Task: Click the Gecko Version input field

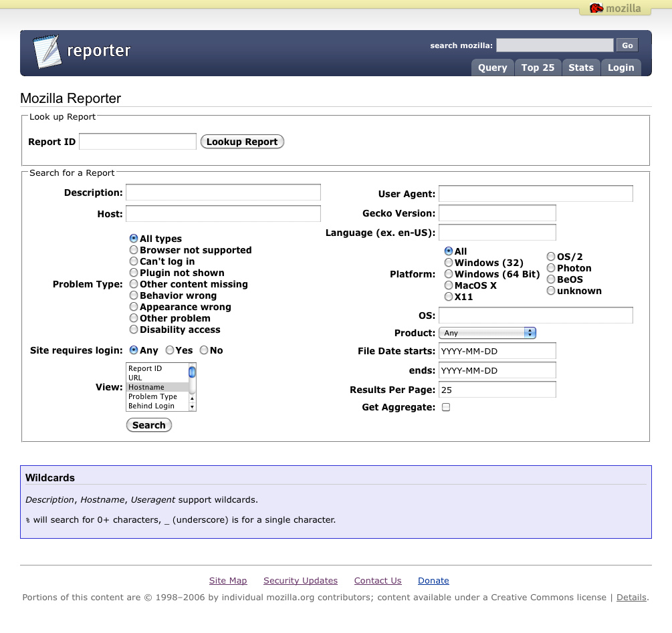Action: click(x=497, y=213)
